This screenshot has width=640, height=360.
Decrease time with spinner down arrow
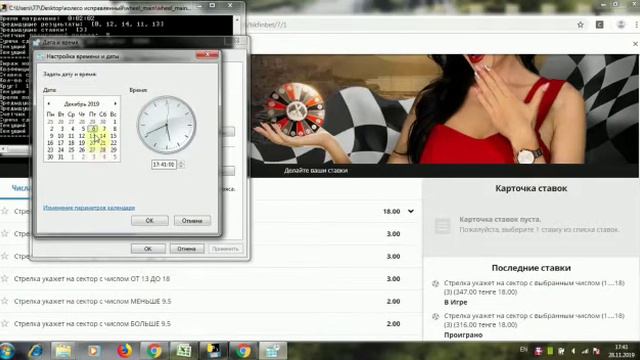(x=181, y=167)
